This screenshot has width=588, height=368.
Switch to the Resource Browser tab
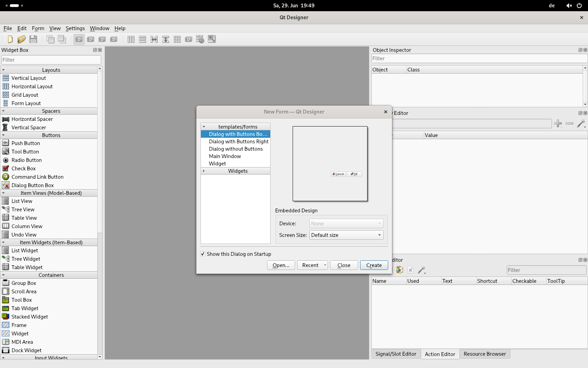pos(485,354)
